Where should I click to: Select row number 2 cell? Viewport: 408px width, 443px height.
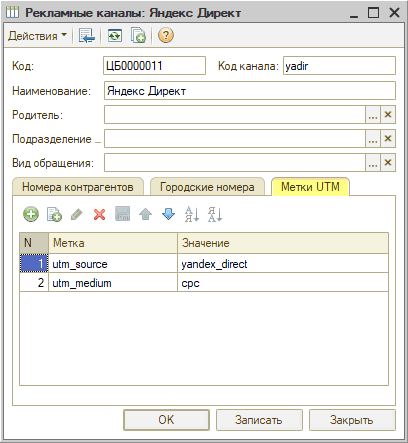[x=34, y=283]
